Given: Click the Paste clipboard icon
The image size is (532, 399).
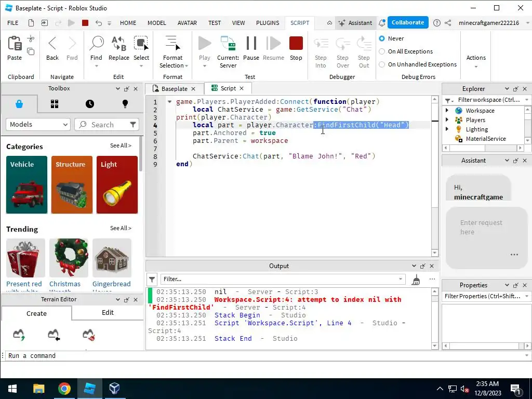Looking at the screenshot, I should pos(15,44).
